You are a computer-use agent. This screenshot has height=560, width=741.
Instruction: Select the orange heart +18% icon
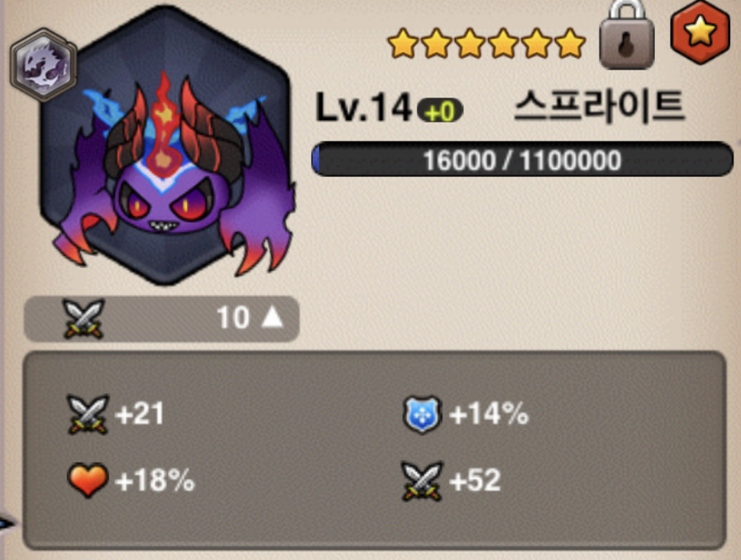[x=88, y=480]
